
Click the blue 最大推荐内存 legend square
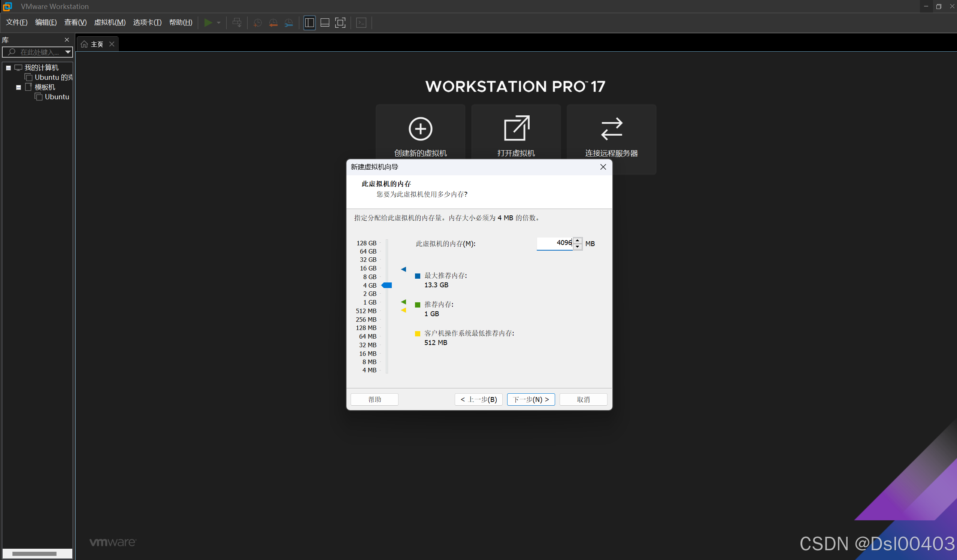point(418,276)
